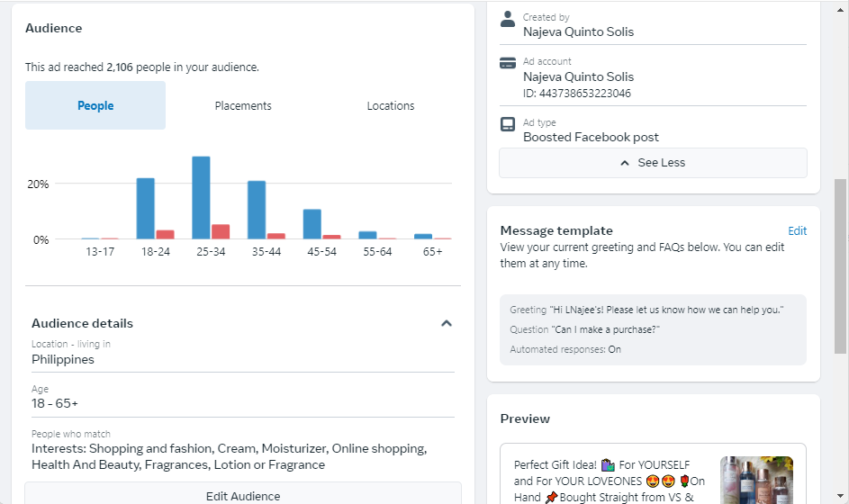Click the Philippines location field
The height and width of the screenshot is (504, 849).
coord(63,359)
